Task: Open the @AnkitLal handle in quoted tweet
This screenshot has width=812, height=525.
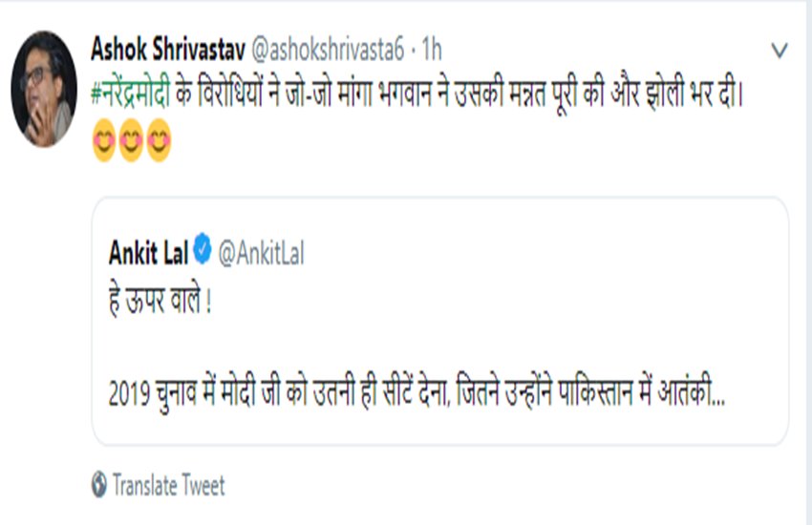Action: click(x=261, y=253)
